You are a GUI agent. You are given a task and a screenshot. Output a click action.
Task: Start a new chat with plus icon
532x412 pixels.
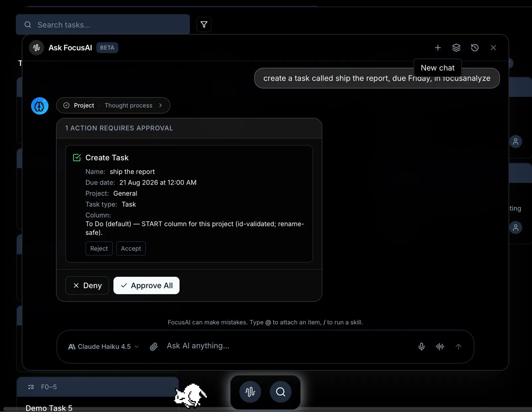pyautogui.click(x=438, y=48)
